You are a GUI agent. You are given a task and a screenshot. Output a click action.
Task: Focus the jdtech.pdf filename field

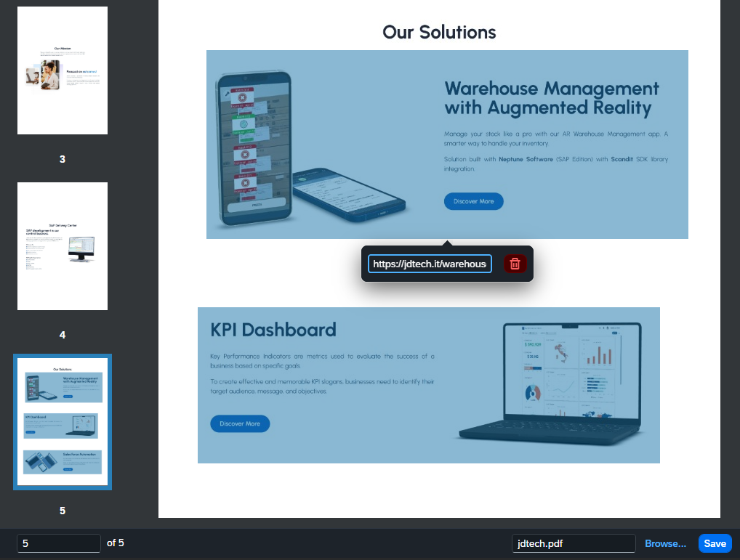[x=574, y=543]
